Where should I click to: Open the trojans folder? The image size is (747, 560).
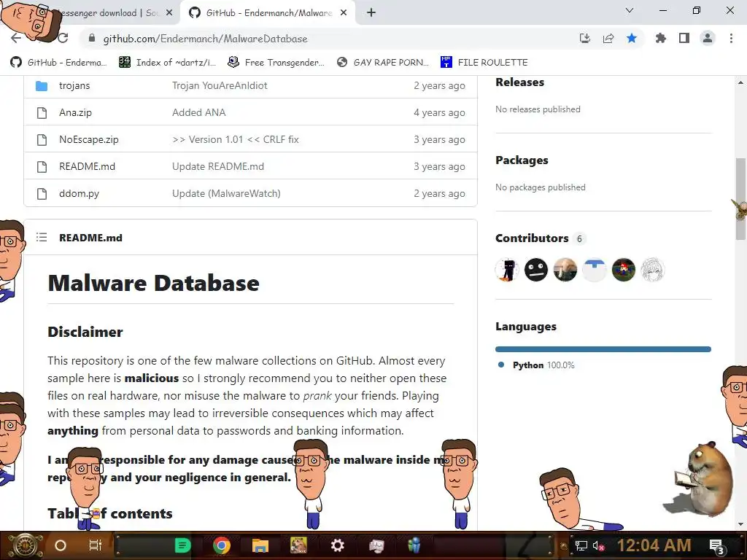(74, 86)
